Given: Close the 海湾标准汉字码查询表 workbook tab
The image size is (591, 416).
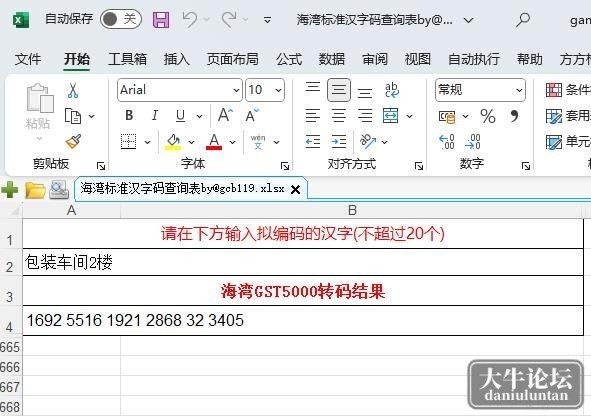Looking at the screenshot, I should coord(296,190).
